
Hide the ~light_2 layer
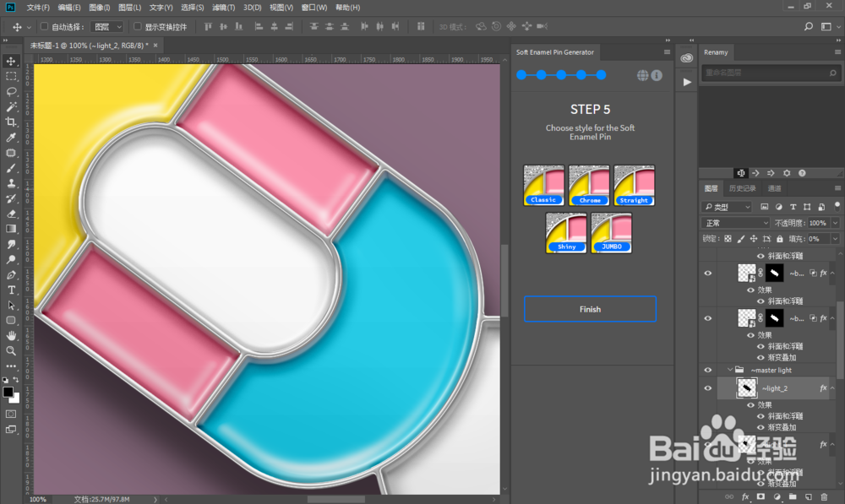point(707,388)
